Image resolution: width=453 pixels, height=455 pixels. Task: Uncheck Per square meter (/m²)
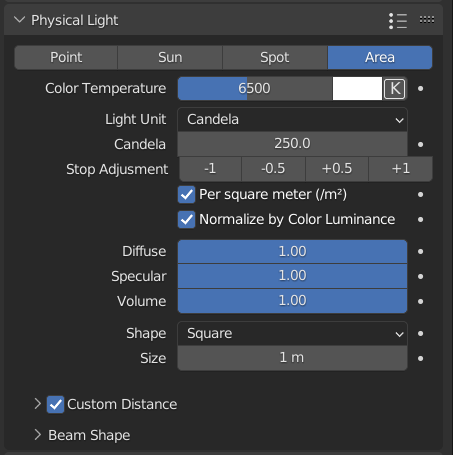(x=186, y=195)
